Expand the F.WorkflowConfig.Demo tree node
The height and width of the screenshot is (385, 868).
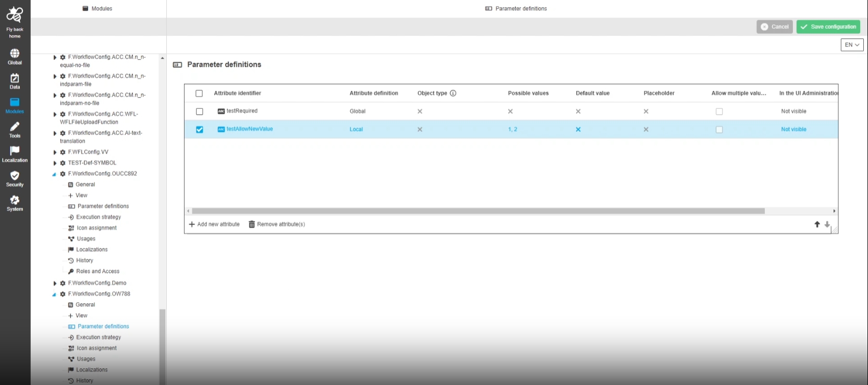[55, 283]
